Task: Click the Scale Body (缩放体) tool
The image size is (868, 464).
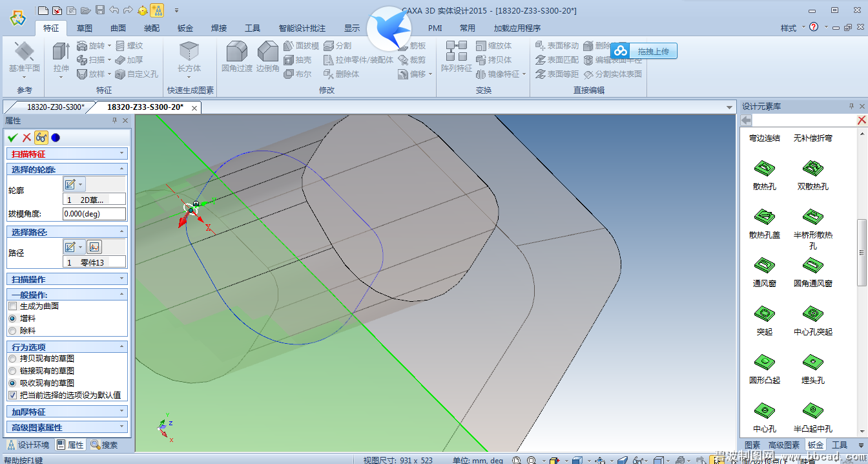Action: [494, 46]
